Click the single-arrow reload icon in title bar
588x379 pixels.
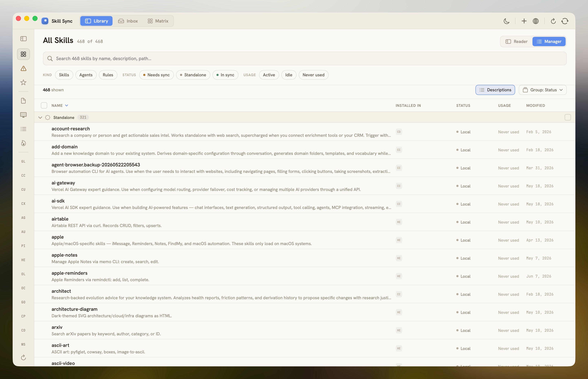(553, 21)
